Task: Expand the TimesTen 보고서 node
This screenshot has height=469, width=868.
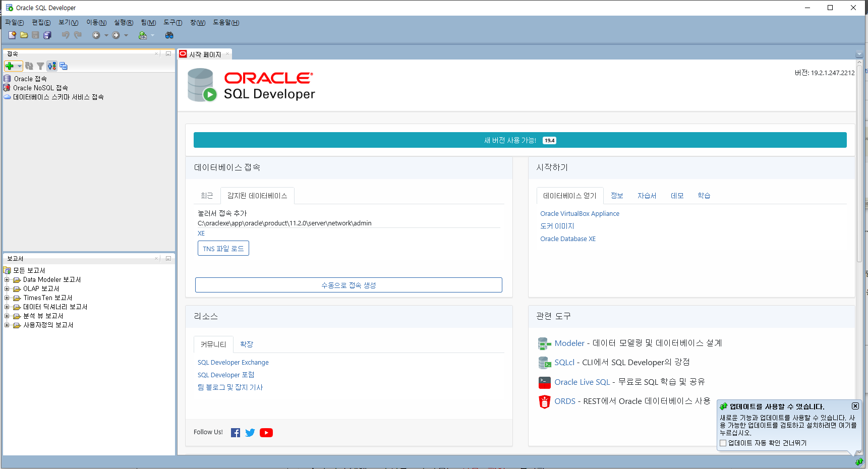Action: click(7, 298)
